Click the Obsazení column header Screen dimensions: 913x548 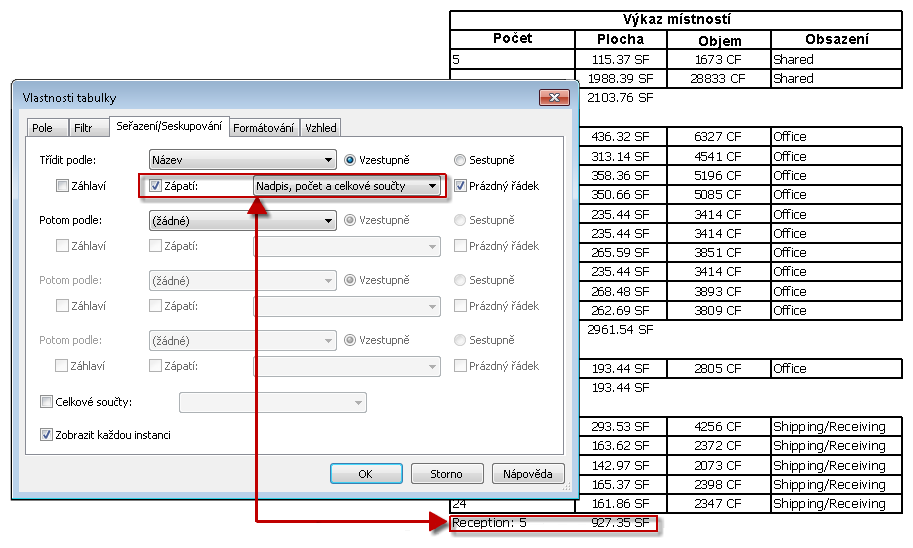click(837, 40)
